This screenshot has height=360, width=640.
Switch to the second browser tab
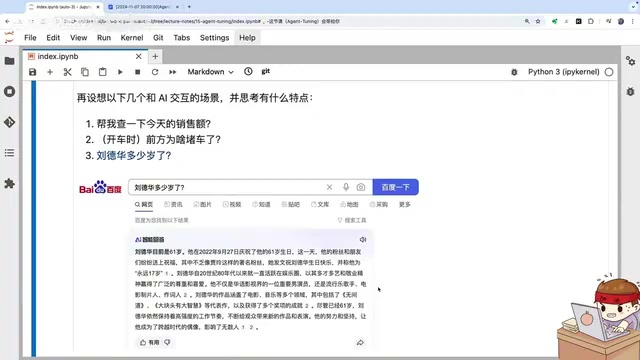point(144,7)
